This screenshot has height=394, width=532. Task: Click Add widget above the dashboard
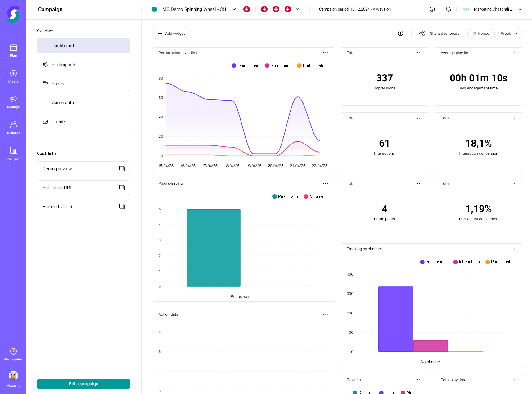coord(171,33)
